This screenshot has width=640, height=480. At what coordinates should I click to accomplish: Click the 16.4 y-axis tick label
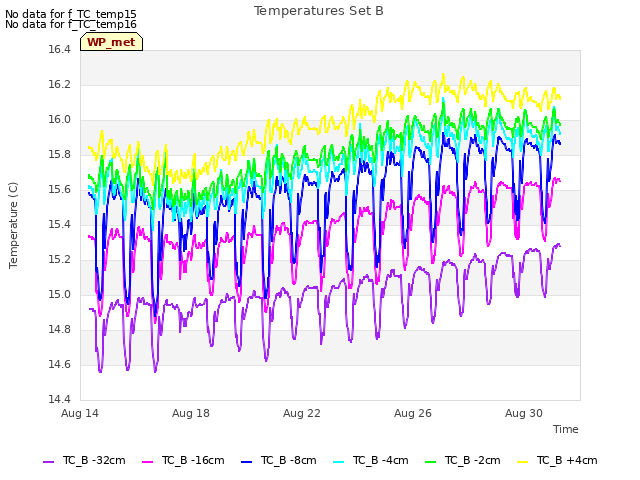(x=60, y=50)
